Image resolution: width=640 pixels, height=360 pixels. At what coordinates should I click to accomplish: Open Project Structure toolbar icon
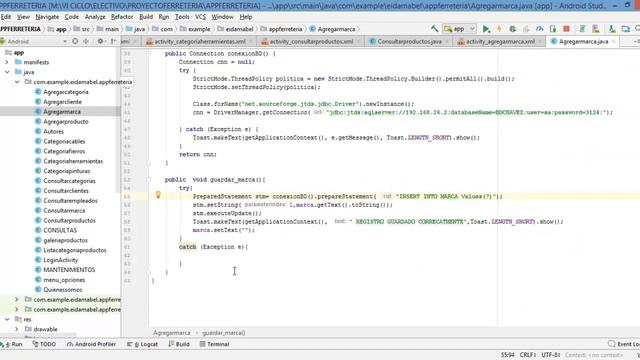(625, 29)
